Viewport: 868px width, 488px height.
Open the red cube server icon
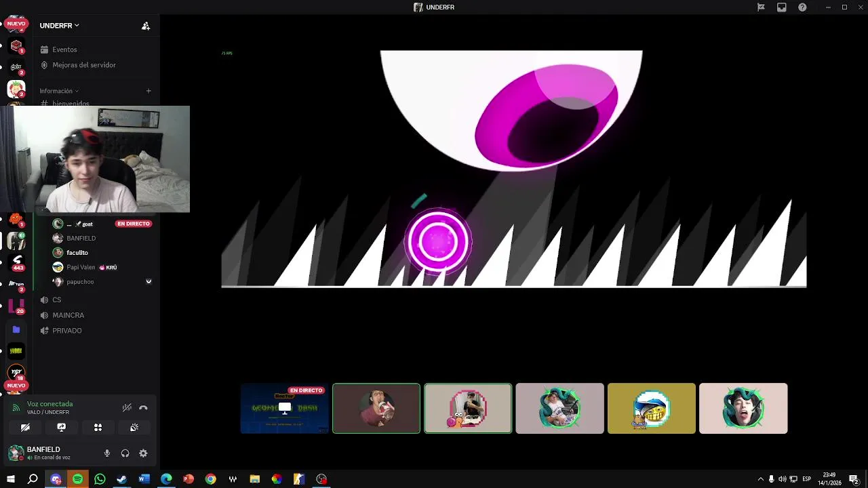pos(16,47)
